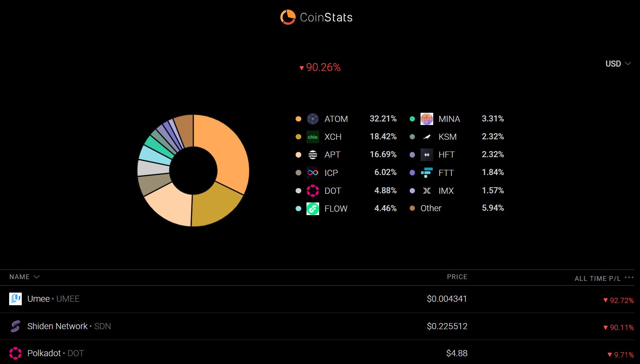Click the MINA 3.31% percentage value
The image size is (640, 364).
[493, 119]
